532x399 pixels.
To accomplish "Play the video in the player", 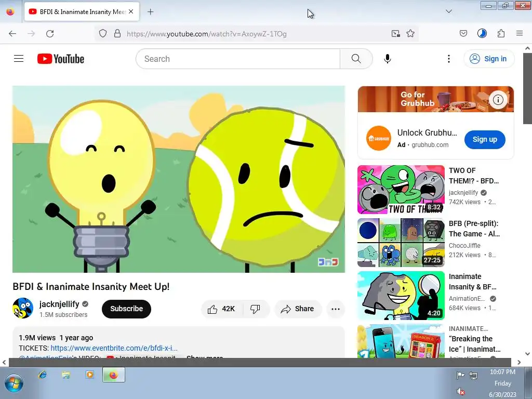I will pos(179,179).
